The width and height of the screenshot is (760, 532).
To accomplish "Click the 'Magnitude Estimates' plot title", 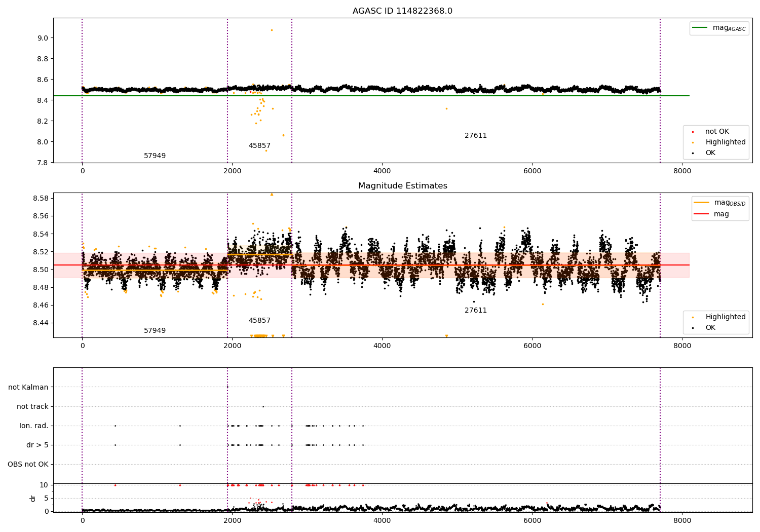I will [402, 186].
